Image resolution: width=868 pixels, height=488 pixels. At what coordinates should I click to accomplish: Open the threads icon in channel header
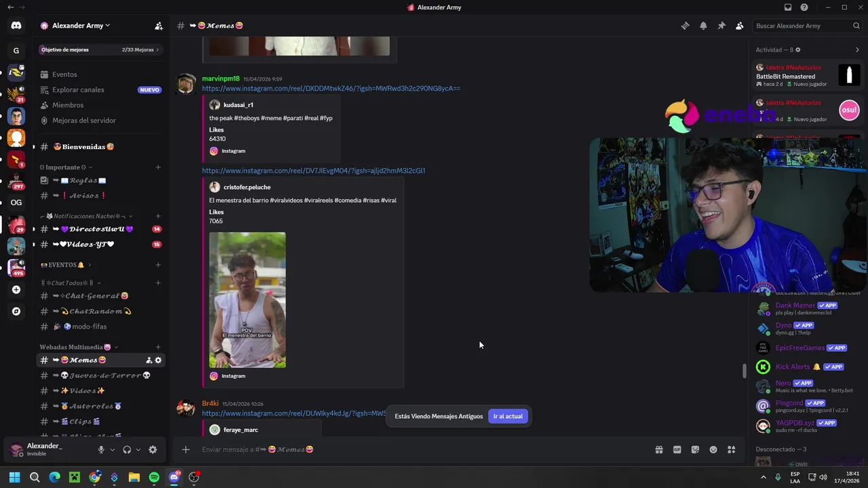click(685, 26)
